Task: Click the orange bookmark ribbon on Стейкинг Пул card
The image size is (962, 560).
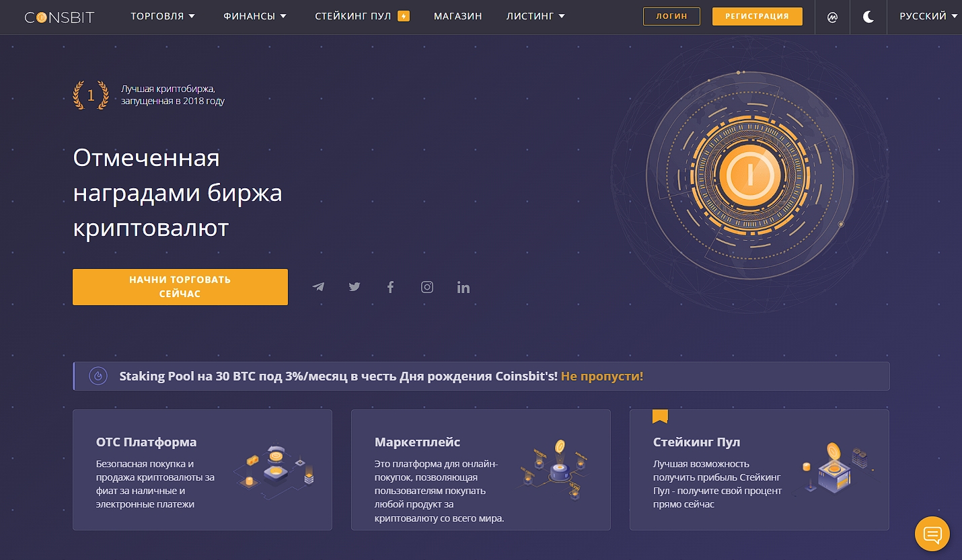Action: tap(660, 417)
